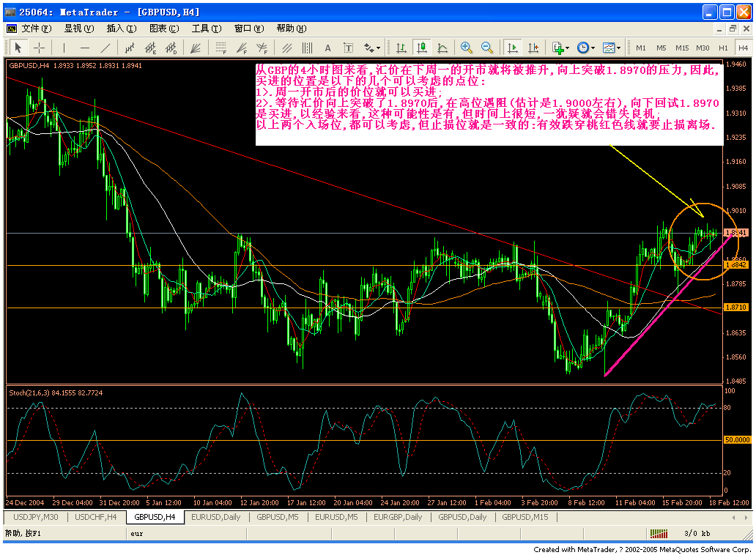Select the crosshair tool
The width and height of the screenshot is (756, 555).
[x=39, y=48]
